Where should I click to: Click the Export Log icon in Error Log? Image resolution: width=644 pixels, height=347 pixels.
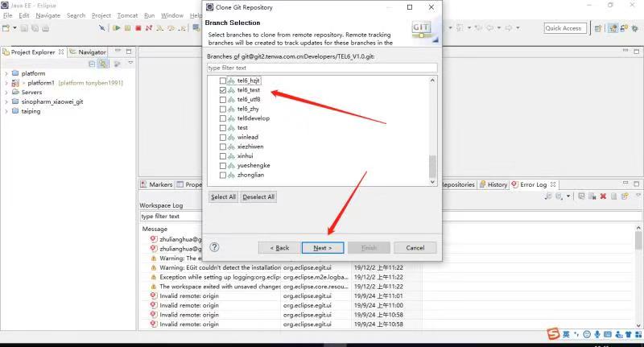548,196
